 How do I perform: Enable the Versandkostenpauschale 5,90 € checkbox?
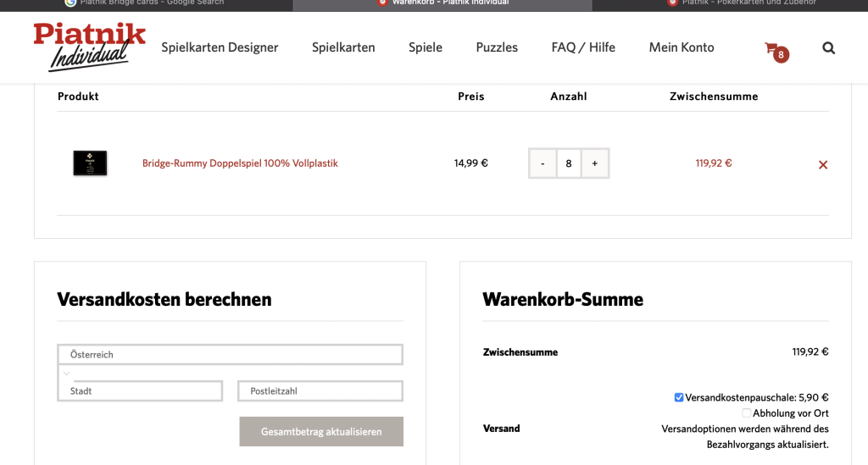679,397
